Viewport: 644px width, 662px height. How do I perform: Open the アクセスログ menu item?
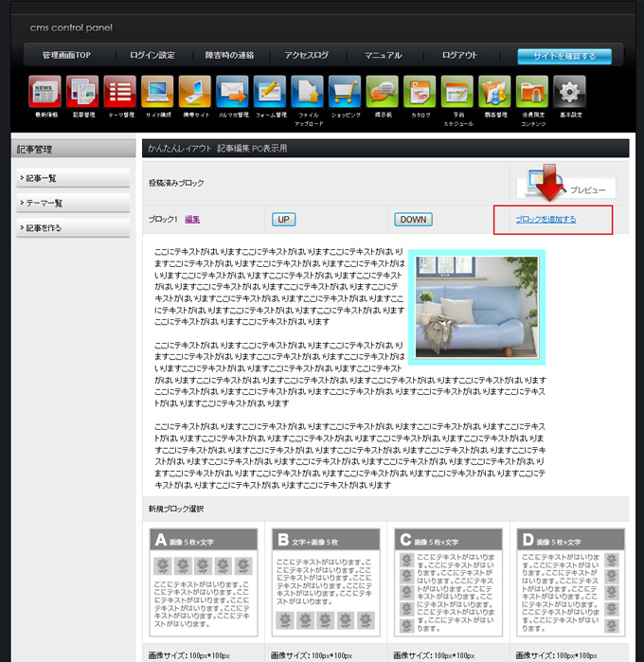[x=308, y=56]
